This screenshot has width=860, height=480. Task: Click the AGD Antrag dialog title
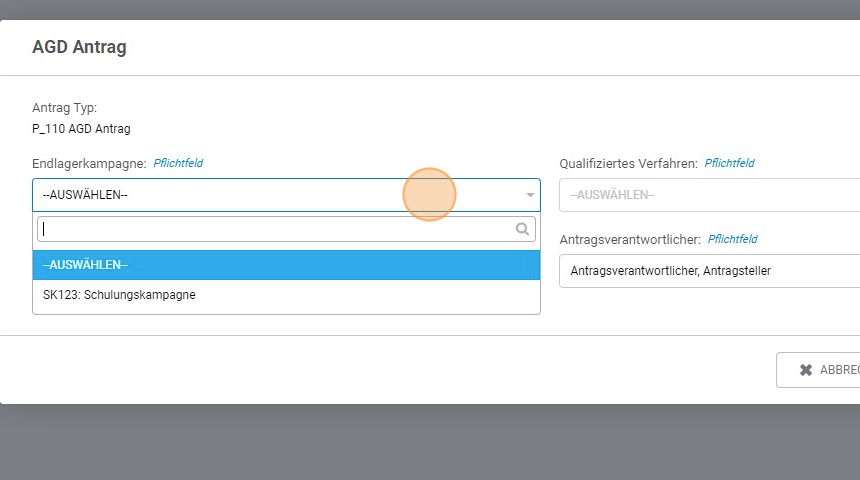(79, 47)
